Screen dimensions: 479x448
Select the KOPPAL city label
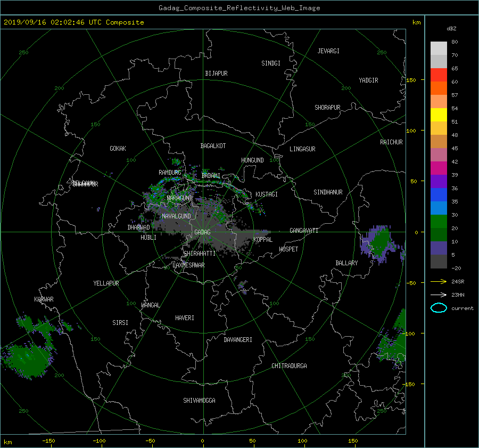263,240
